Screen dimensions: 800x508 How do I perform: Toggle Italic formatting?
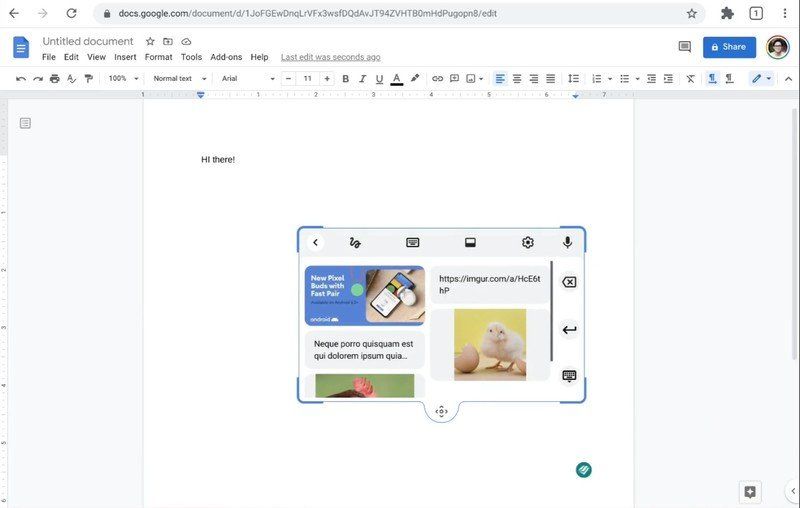tap(362, 79)
